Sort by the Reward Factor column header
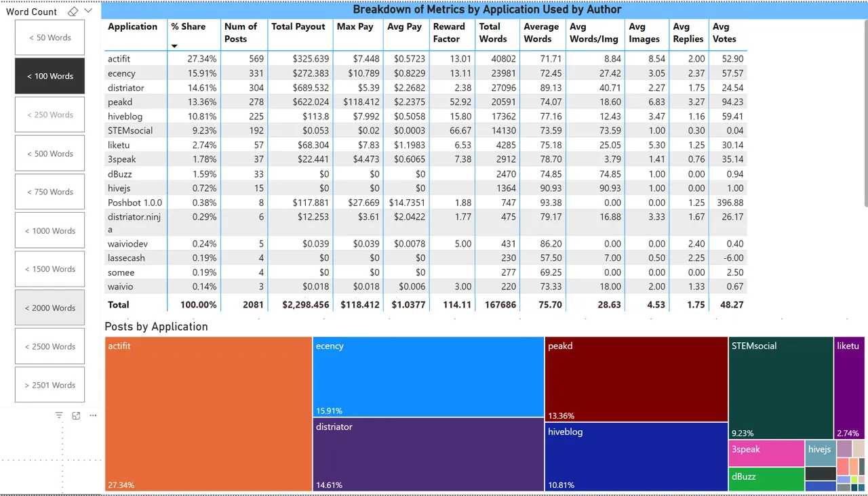Screen dimensions: 868x496 click(449, 33)
